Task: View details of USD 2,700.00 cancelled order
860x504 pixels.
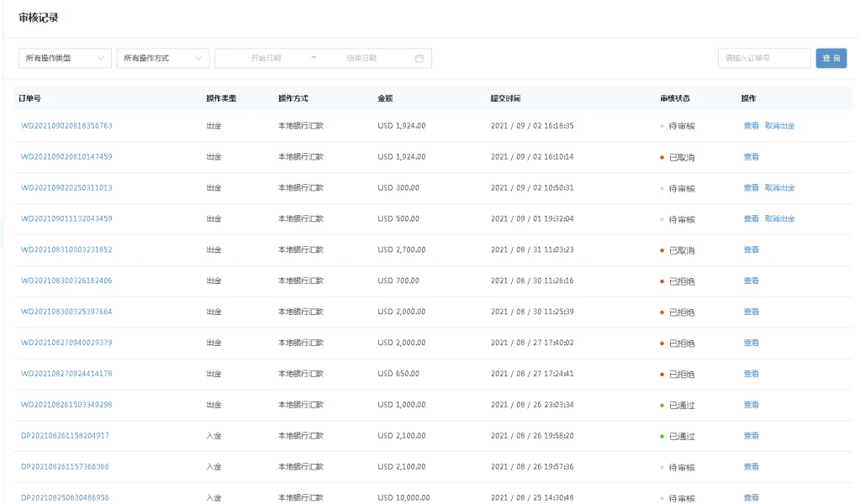Action: (751, 250)
